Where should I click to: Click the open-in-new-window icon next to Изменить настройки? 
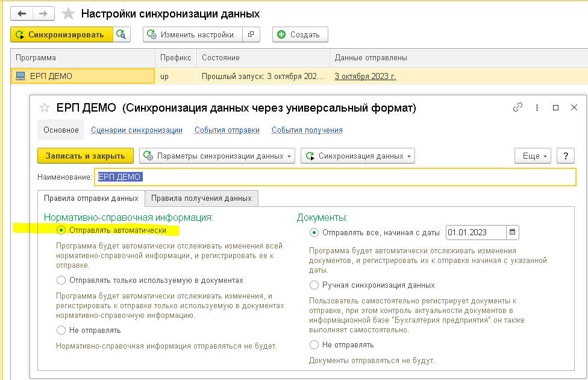251,34
